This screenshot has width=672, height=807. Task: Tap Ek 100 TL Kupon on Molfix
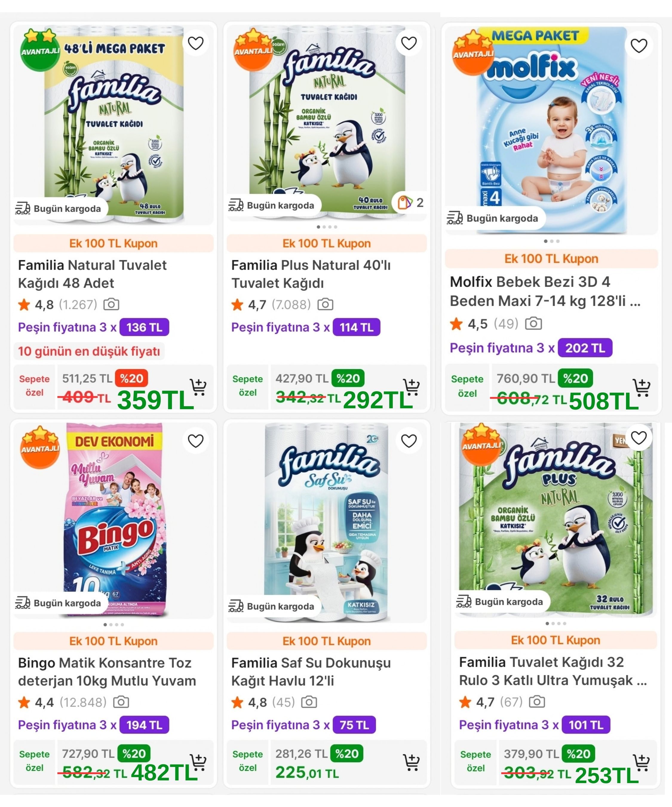[551, 259]
